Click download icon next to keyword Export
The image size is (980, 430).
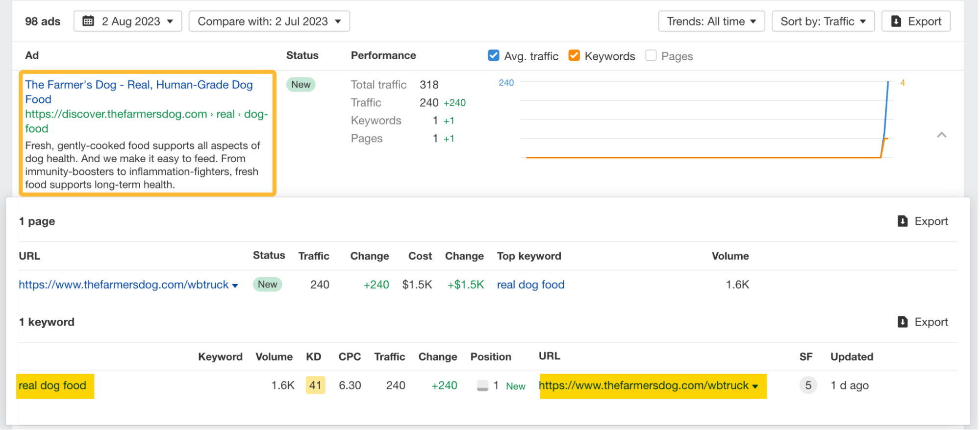[903, 322]
